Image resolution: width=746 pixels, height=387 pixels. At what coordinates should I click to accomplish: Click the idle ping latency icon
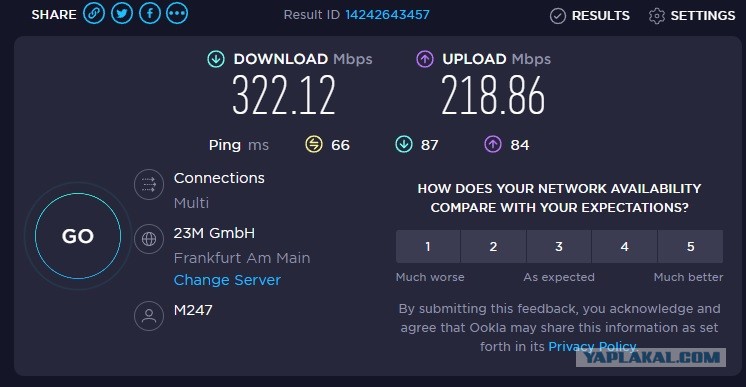pyautogui.click(x=314, y=144)
